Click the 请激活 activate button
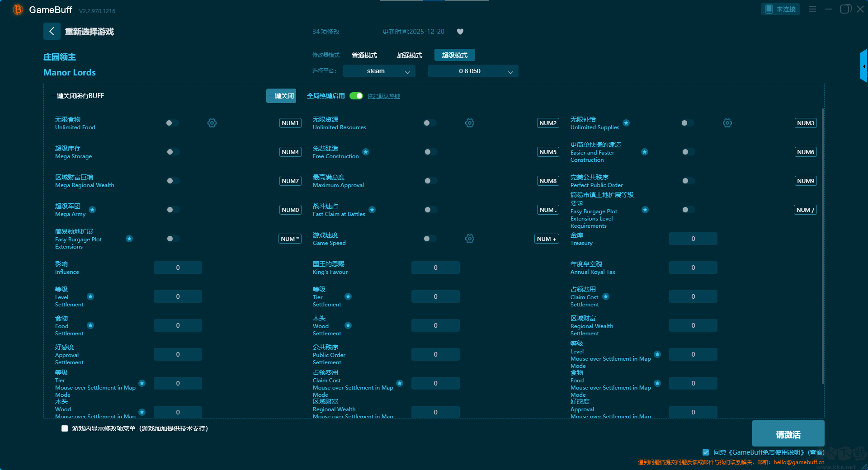The image size is (868, 470). point(788,434)
